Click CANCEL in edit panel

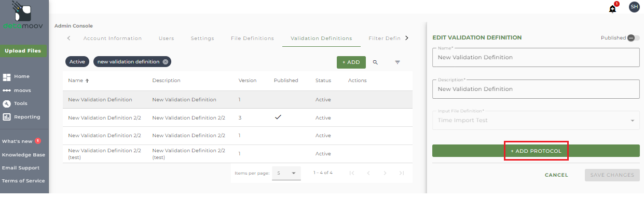pos(556,175)
